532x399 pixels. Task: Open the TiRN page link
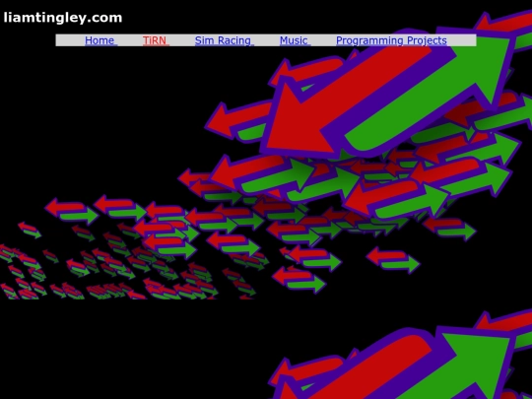pos(156,40)
